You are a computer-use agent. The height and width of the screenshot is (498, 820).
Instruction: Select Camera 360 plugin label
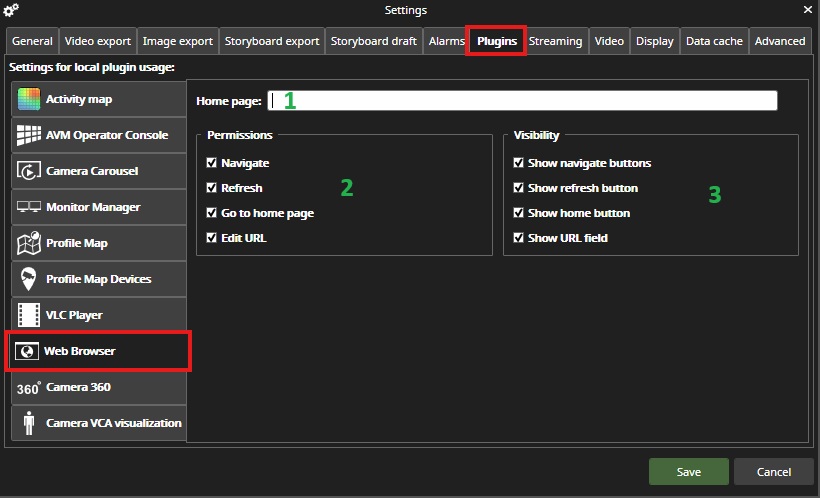tap(78, 387)
